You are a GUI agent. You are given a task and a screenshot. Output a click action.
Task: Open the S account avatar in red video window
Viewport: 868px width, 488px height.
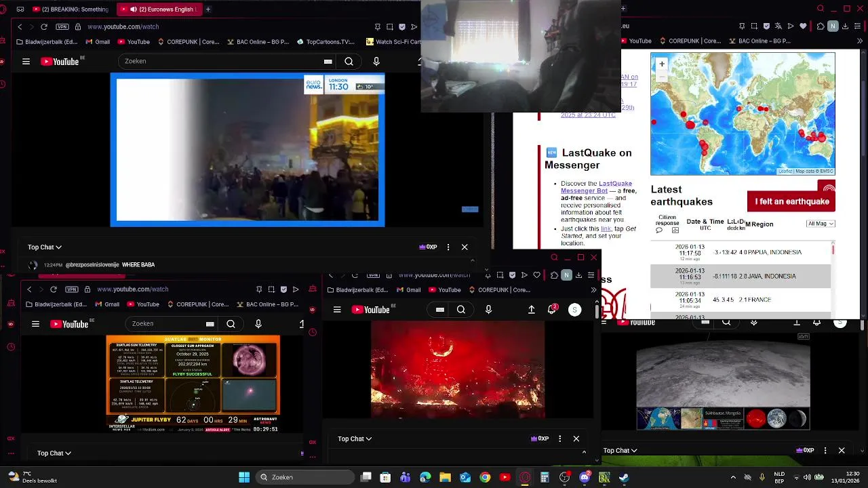point(574,310)
